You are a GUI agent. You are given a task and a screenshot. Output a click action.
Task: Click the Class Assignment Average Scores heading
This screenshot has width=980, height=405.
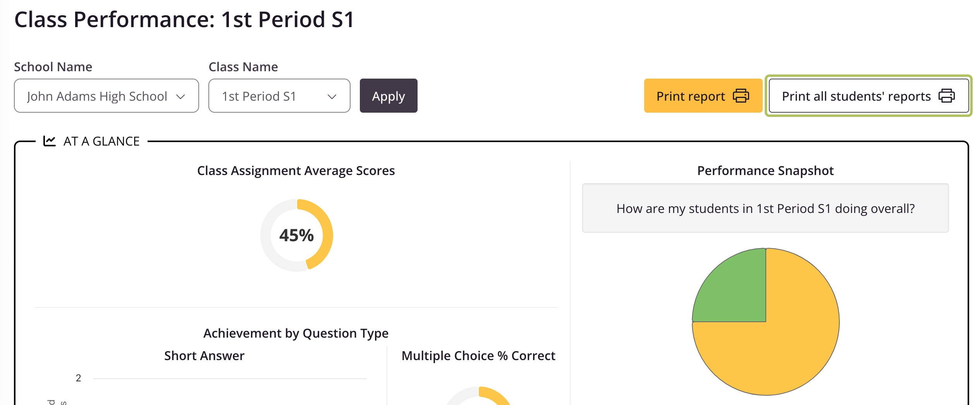(x=296, y=171)
